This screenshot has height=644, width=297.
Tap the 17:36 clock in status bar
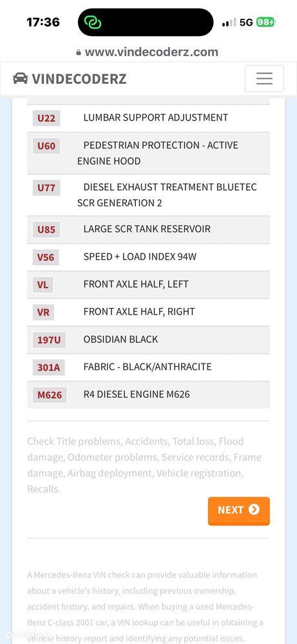pyautogui.click(x=43, y=22)
